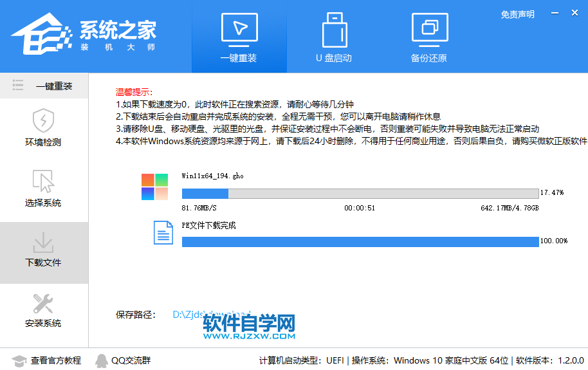Click the graduation cap tutorial icon
The height and width of the screenshot is (370, 588).
tap(19, 361)
